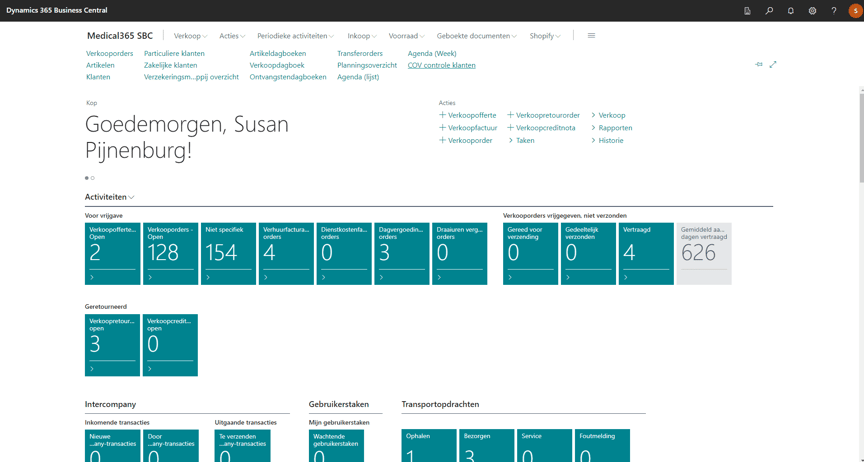
Task: Open Gereed voor verzending tile
Action: tap(531, 254)
